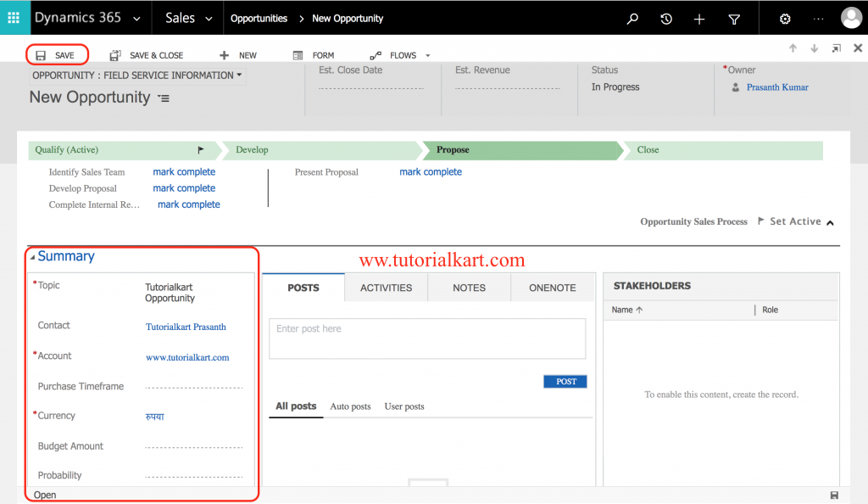This screenshot has height=504, width=868.
Task: Open the Flows dropdown arrow
Action: tap(427, 55)
